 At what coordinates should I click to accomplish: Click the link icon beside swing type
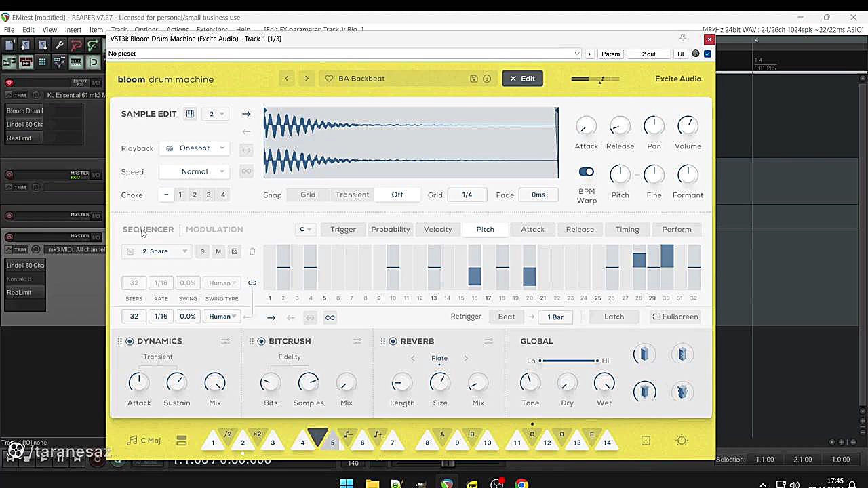pos(252,283)
